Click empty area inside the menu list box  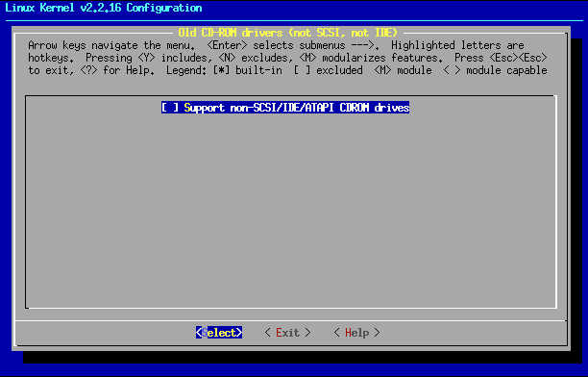[290, 211]
